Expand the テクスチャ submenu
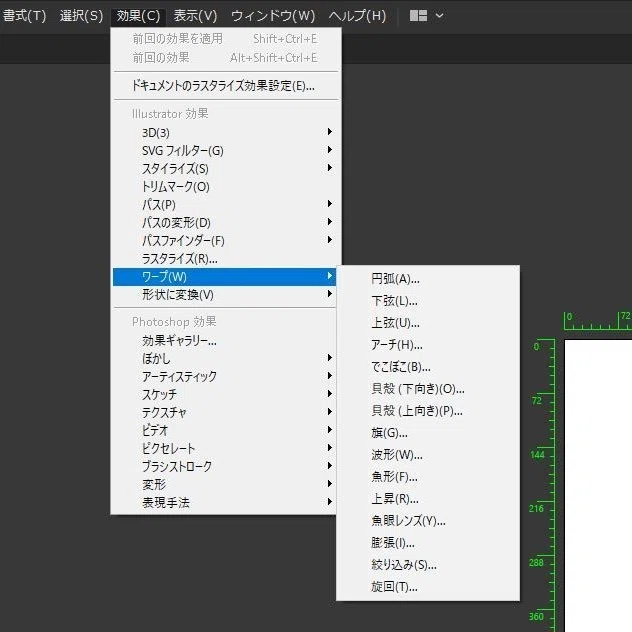632x632 pixels. pos(226,412)
